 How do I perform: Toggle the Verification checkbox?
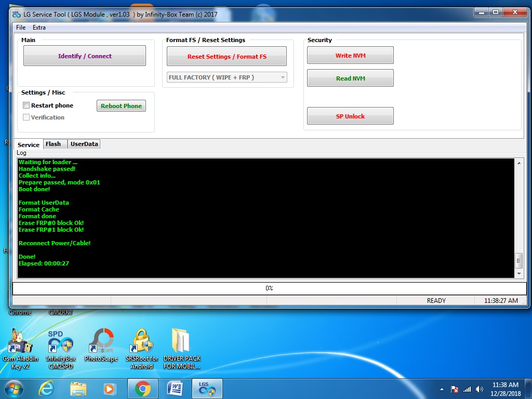26,117
